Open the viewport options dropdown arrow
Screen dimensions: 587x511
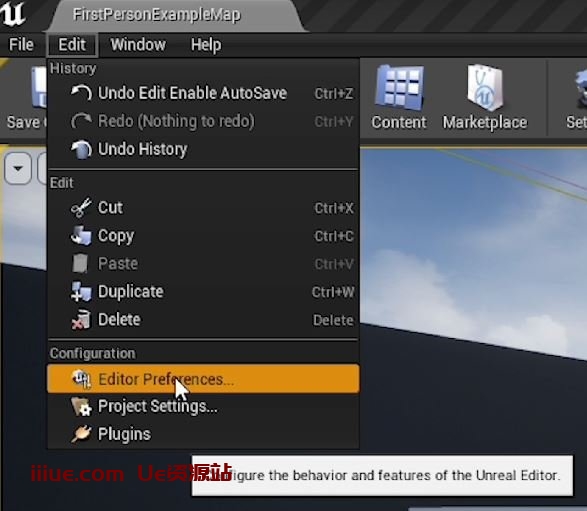(x=18, y=168)
